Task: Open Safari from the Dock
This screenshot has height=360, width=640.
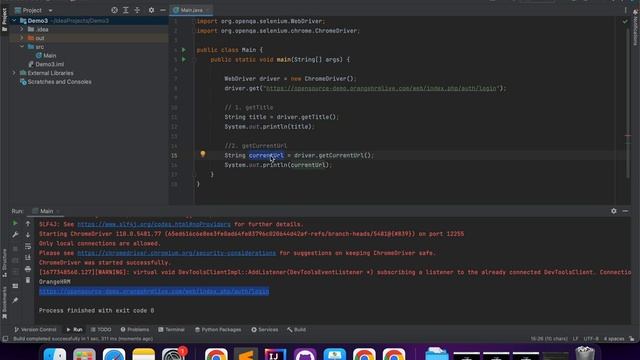Action: [x=114, y=354]
